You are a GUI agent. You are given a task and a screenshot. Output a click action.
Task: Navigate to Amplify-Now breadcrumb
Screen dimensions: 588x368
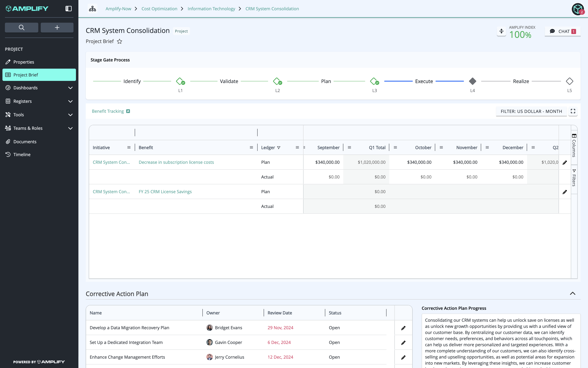118,9
